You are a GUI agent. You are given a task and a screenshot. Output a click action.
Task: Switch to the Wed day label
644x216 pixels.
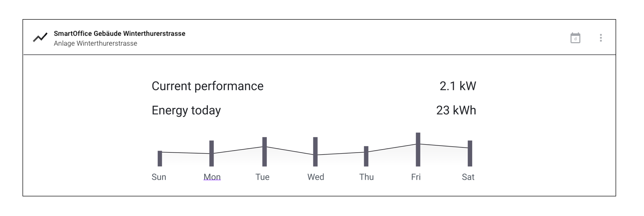315,177
